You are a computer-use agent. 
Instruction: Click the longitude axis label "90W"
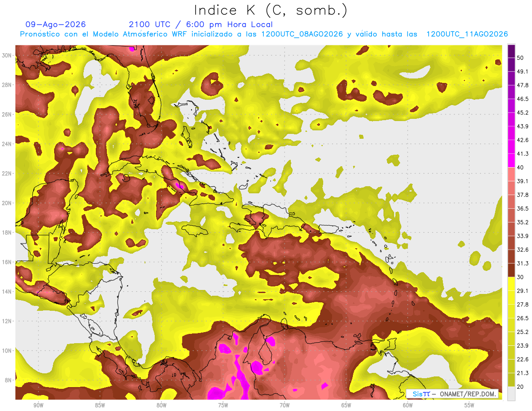[x=38, y=406]
